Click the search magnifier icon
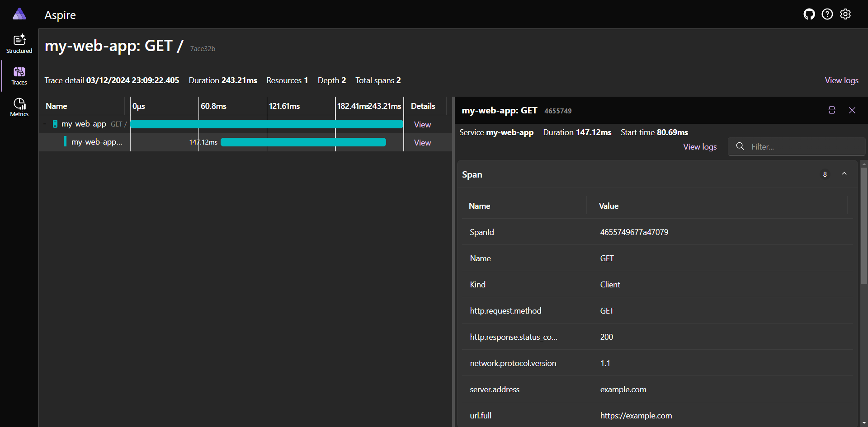 [x=740, y=146]
